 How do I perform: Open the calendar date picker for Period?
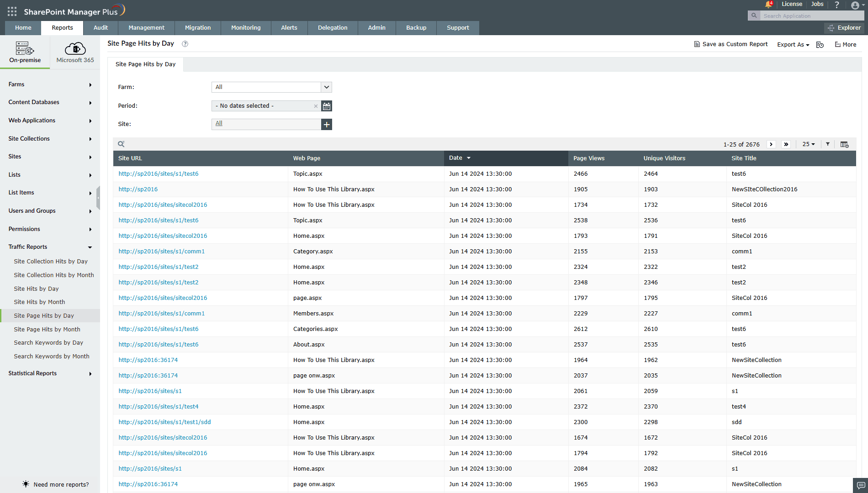(x=326, y=106)
